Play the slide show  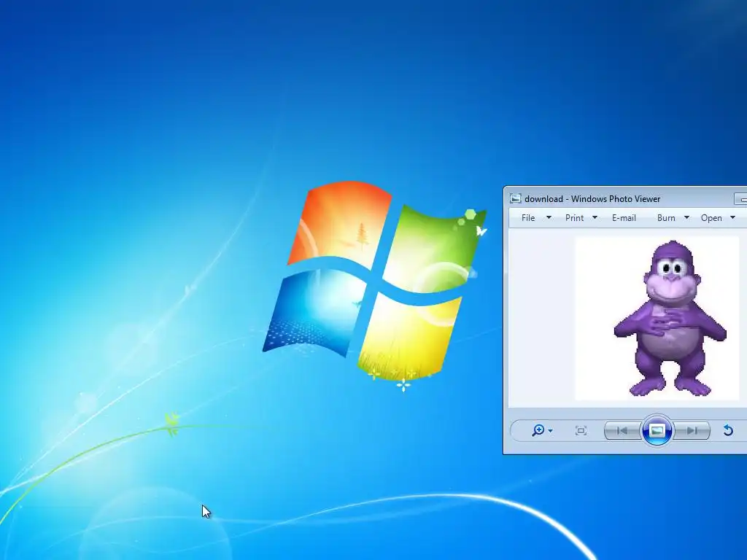tap(657, 430)
